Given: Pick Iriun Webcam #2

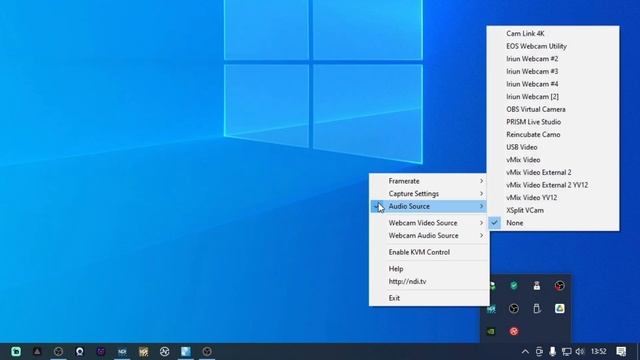Looking at the screenshot, I should point(553,59).
